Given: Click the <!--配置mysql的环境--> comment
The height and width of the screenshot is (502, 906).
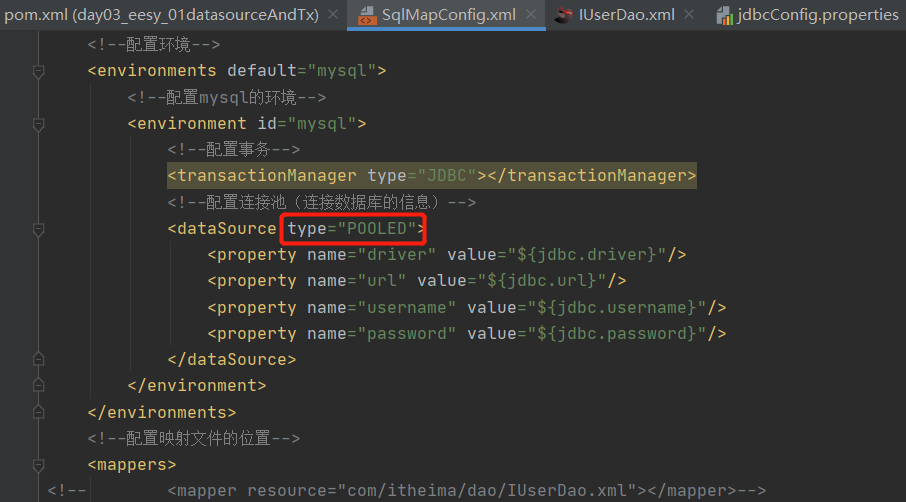Looking at the screenshot, I should 226,97.
